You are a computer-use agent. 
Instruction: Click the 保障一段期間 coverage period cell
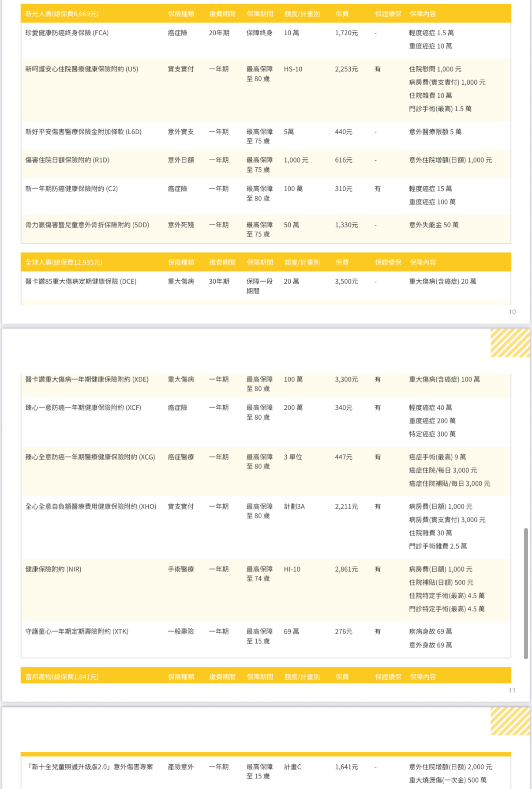point(259,286)
